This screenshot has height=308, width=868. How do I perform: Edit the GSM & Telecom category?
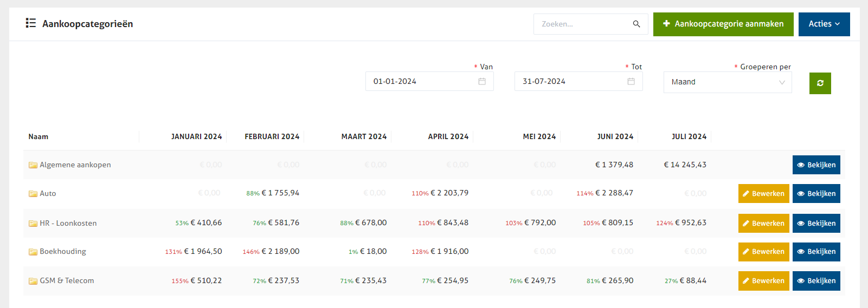(x=763, y=281)
